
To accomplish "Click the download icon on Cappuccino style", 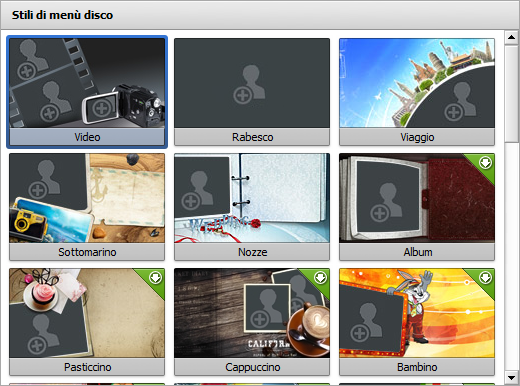I will point(320,278).
